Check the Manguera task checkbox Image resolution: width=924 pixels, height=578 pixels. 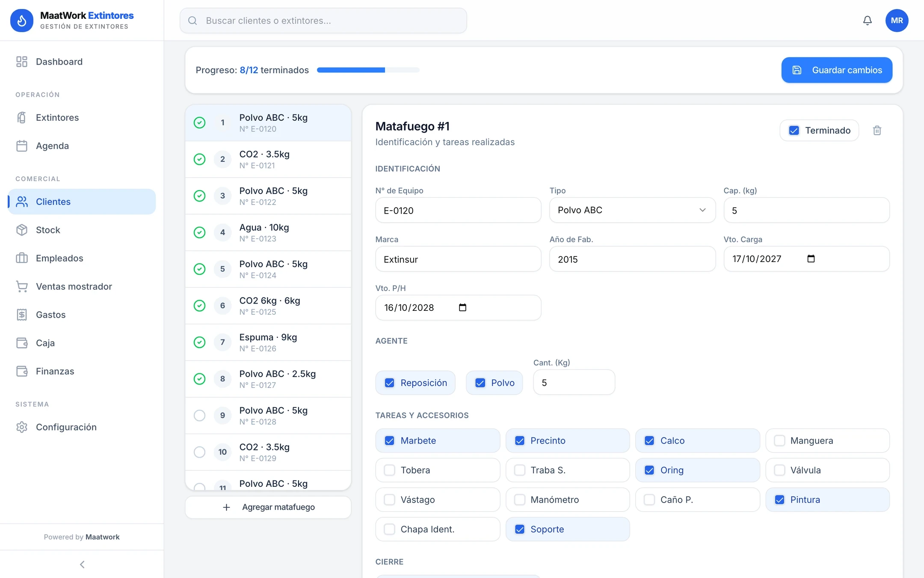point(779,441)
